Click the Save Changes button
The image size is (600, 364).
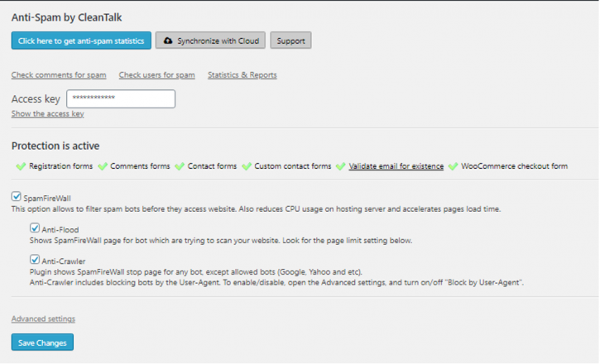(x=42, y=342)
